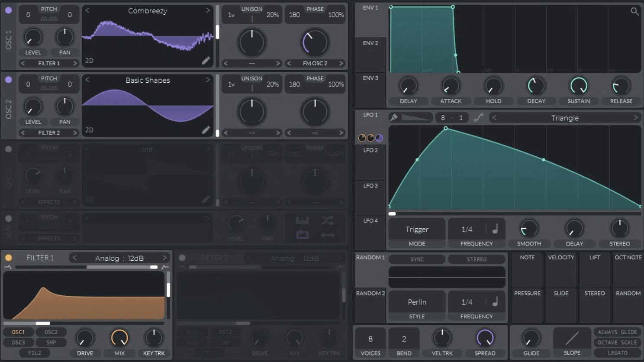Toggle OSC1 input on Filter 1
The image size is (644, 362).
pyautogui.click(x=18, y=332)
